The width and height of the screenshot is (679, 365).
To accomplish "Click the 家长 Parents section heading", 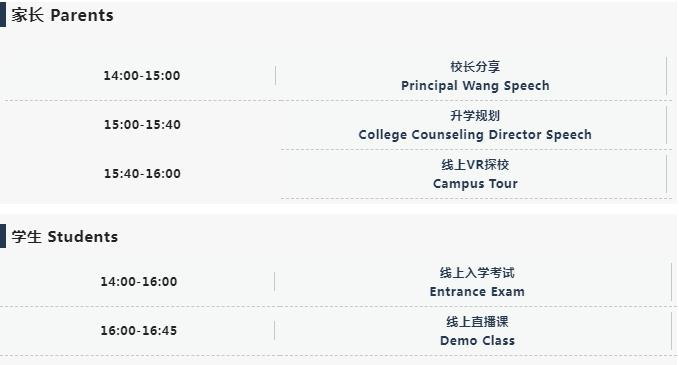I will 62,16.
